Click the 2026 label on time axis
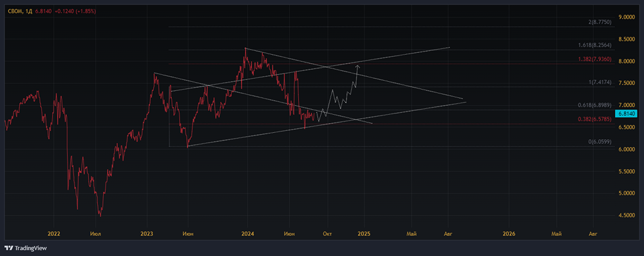The width and height of the screenshot is (644, 256). pos(509,234)
